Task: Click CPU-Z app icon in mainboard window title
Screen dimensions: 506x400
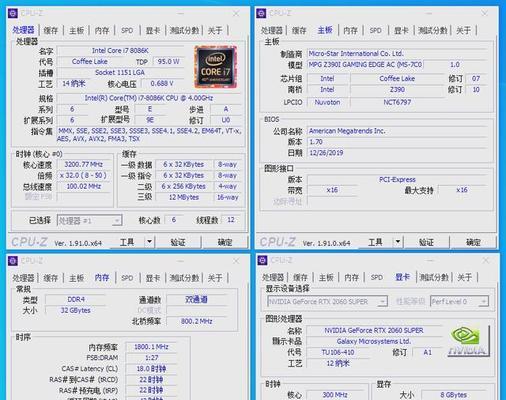Action: (261, 13)
